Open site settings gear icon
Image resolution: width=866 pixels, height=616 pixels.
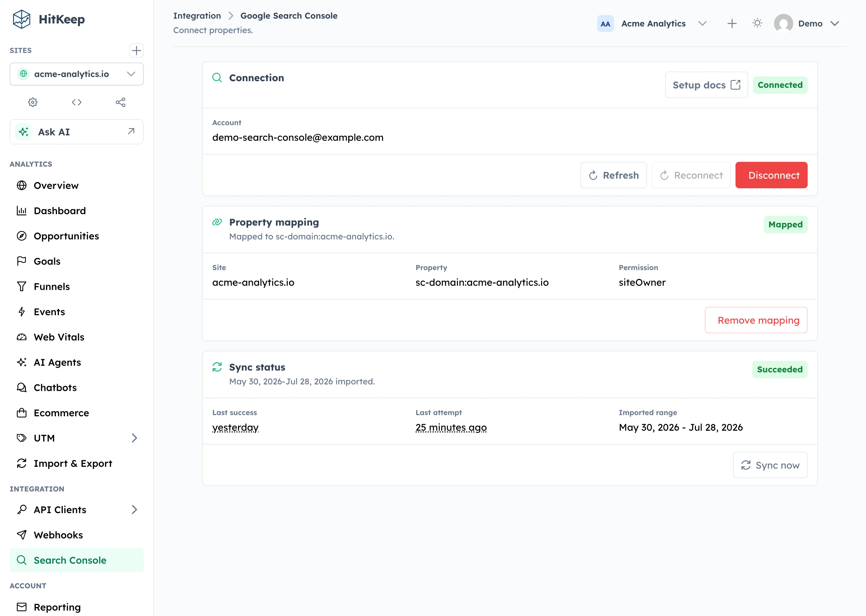[33, 102]
